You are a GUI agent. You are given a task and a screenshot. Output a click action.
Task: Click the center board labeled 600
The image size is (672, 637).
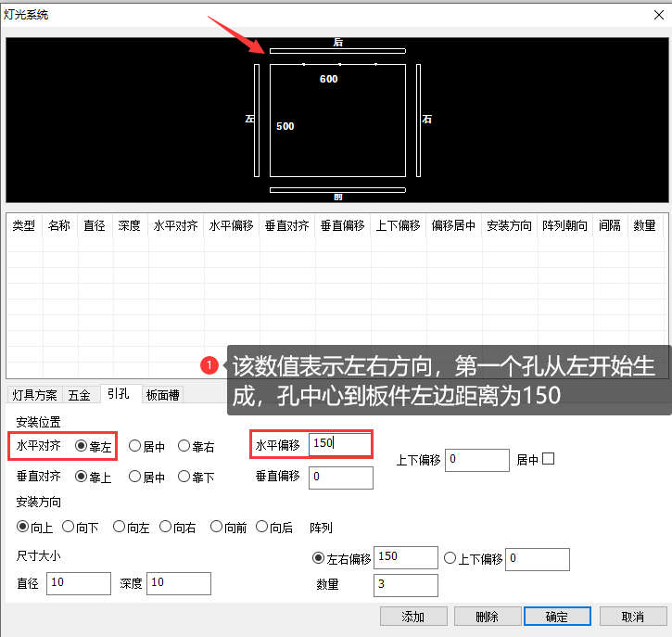point(337,121)
